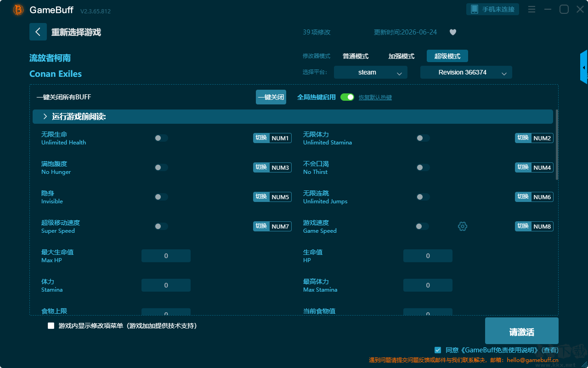Click NUM6 hotkey for Unlimited Jumps
Screen dimensions: 588x368
click(x=542, y=197)
